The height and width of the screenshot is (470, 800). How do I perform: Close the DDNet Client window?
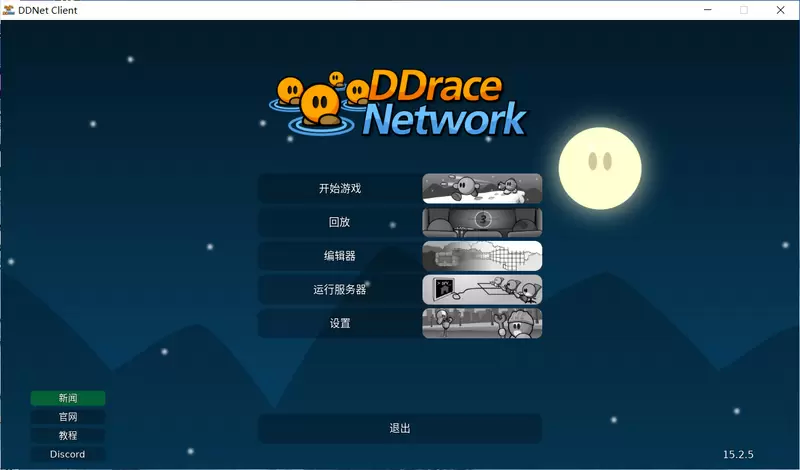(x=781, y=10)
